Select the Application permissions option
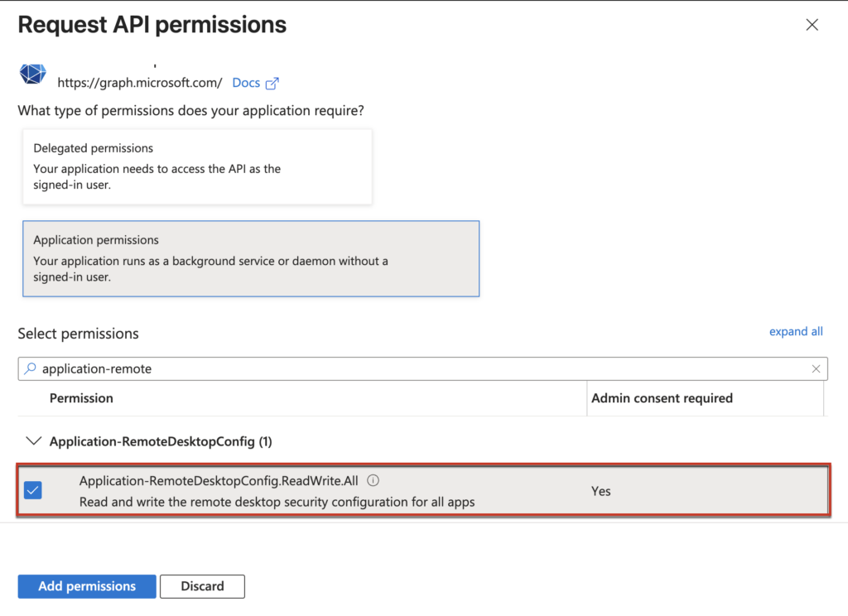The width and height of the screenshot is (848, 616). pos(251,258)
